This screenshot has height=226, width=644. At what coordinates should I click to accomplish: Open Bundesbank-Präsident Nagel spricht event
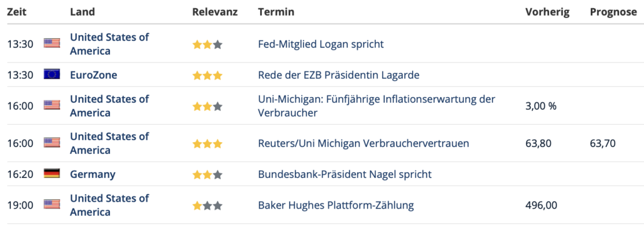click(345, 174)
